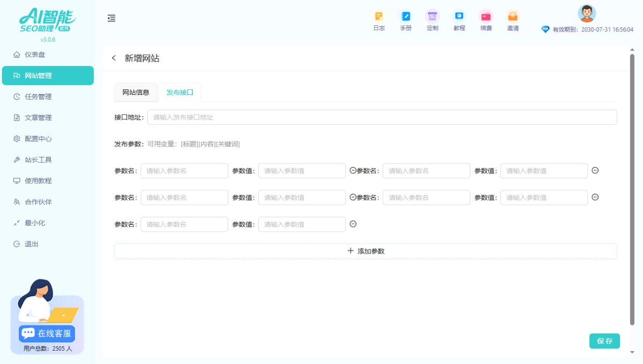Collapse the sidebar with the hamburger icon
This screenshot has width=643, height=364.
(x=111, y=18)
